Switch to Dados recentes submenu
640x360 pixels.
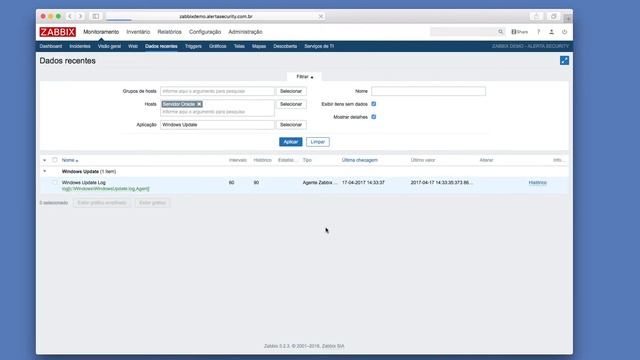click(x=161, y=46)
